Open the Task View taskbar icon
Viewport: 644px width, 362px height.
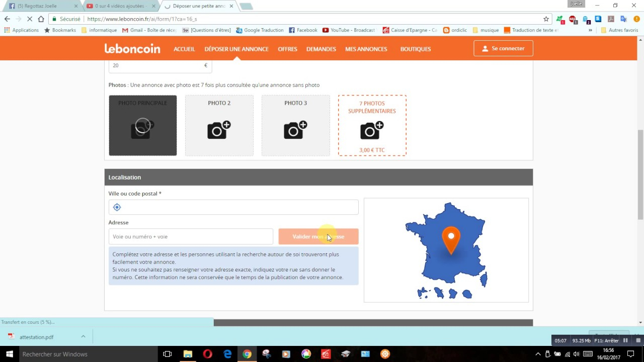coord(168,354)
